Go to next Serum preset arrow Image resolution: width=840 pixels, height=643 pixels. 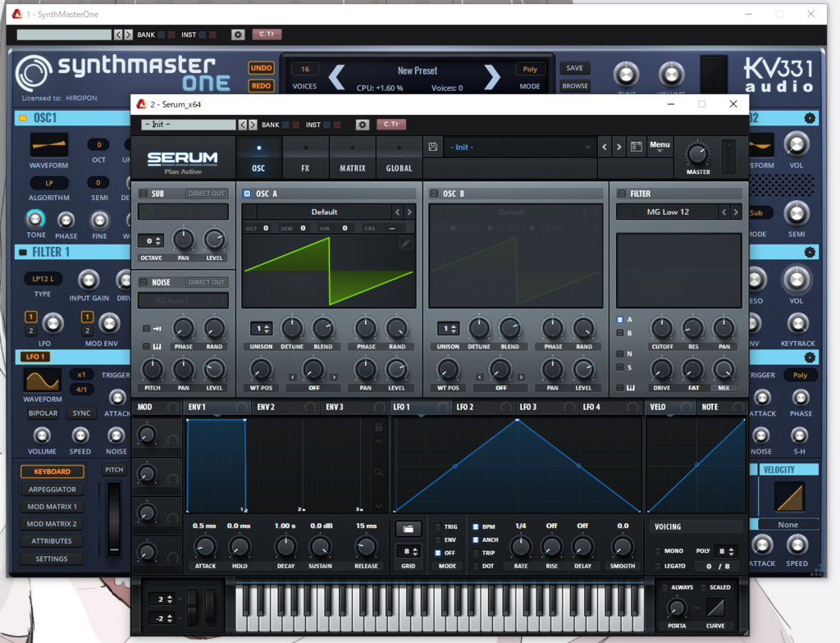point(619,147)
